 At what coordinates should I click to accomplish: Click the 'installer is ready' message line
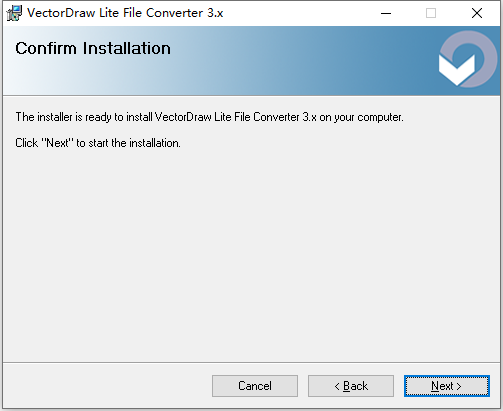point(209,117)
